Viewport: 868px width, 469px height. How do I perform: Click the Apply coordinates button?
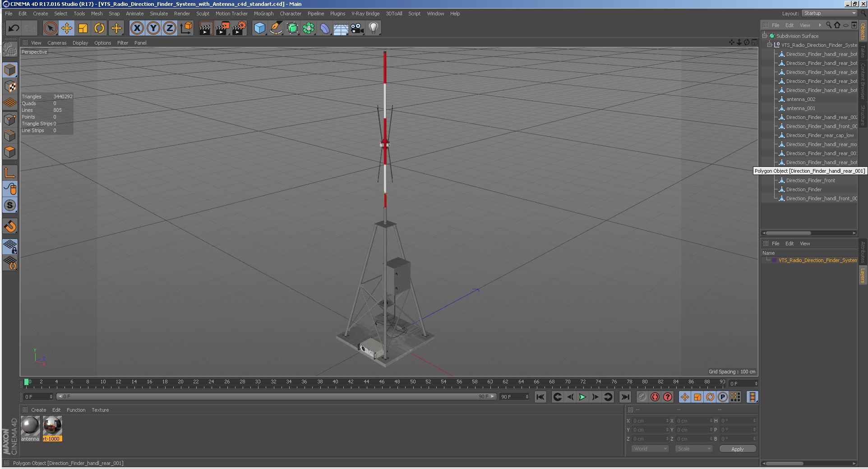pyautogui.click(x=738, y=449)
